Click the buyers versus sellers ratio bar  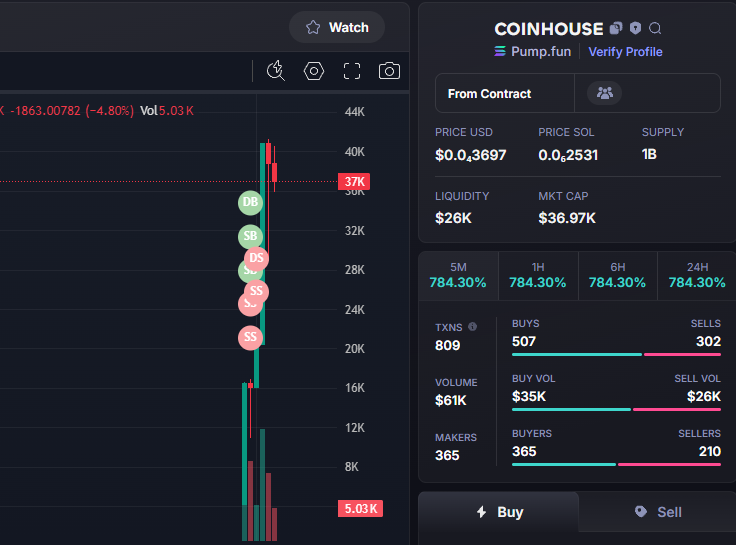616,464
